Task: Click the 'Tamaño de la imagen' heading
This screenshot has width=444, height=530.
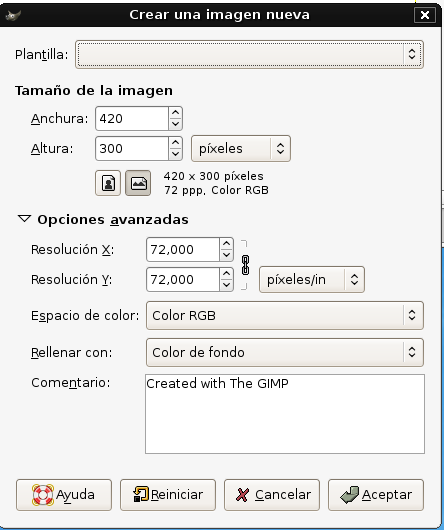Action: [94, 91]
